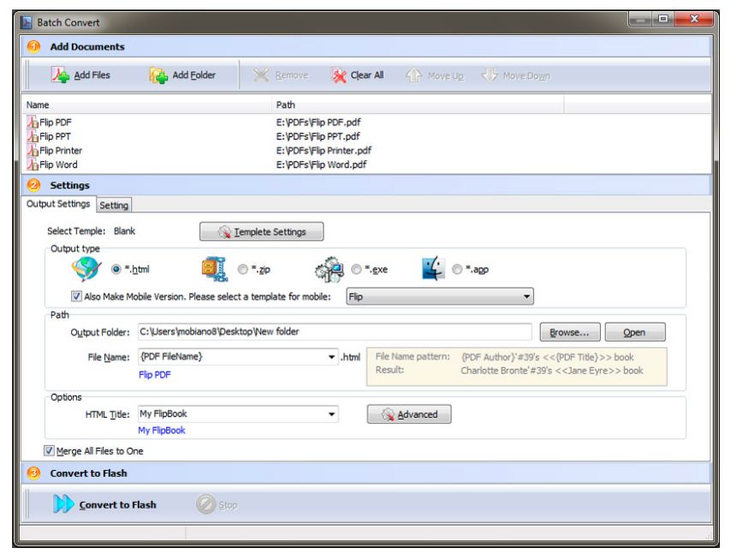Viewport: 737px width, 560px height.
Task: Click the PDF icon beside Flip Word
Action: [33, 164]
